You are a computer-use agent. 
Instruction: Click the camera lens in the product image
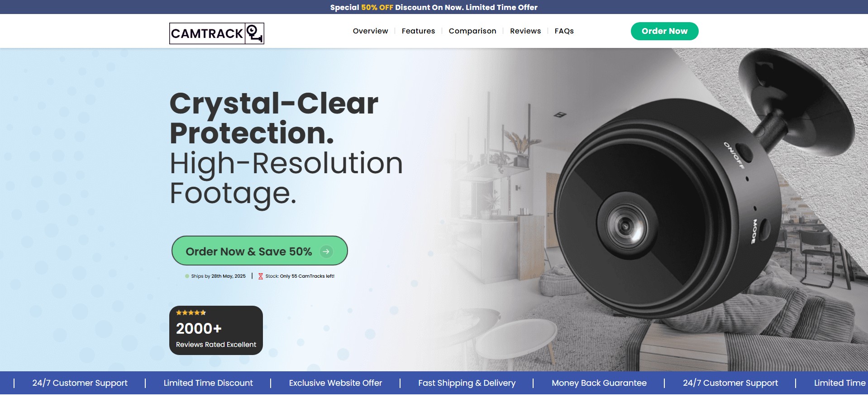click(626, 225)
